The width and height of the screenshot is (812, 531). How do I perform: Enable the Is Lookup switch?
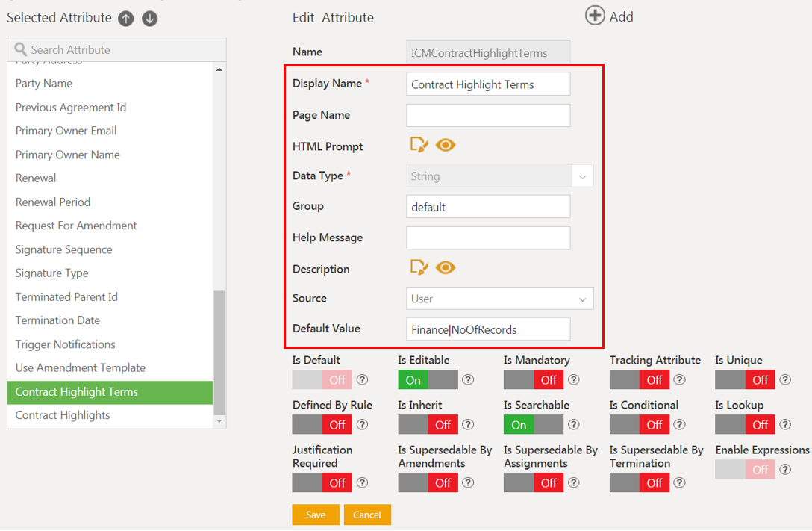(745, 425)
